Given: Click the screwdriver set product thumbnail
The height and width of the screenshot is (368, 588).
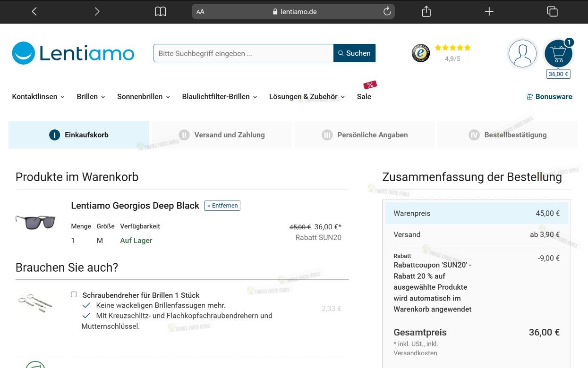Looking at the screenshot, I should point(35,303).
